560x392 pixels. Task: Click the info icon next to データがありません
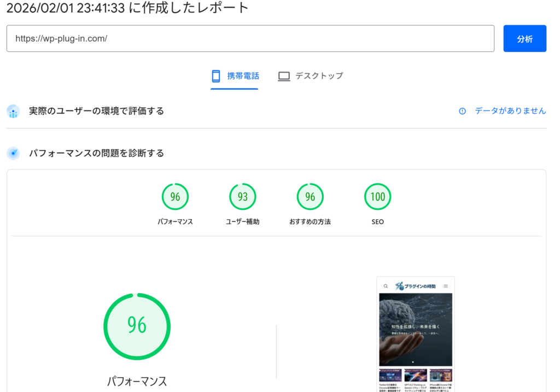coord(462,111)
